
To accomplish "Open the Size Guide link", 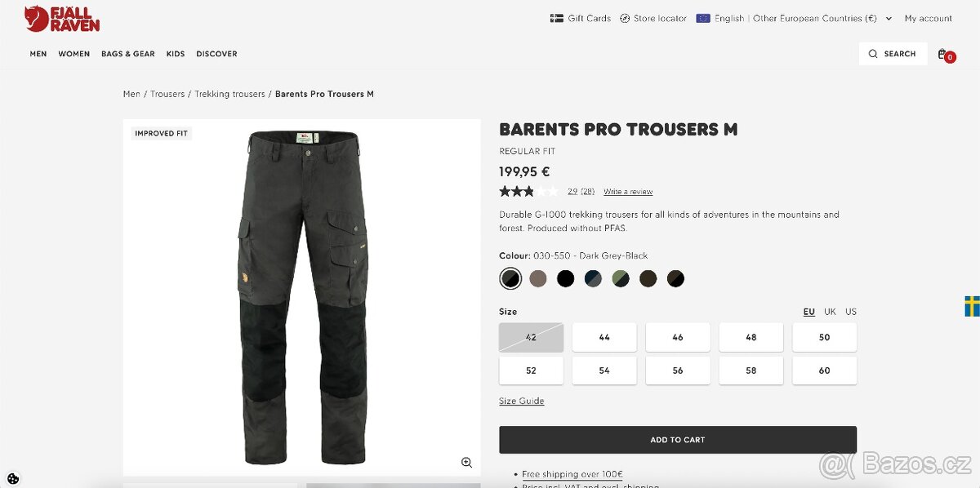I will pyautogui.click(x=521, y=401).
